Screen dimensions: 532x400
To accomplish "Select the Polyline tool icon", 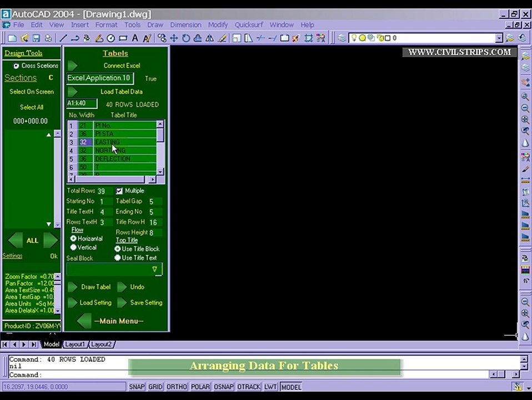I will pyautogui.click(x=75, y=38).
